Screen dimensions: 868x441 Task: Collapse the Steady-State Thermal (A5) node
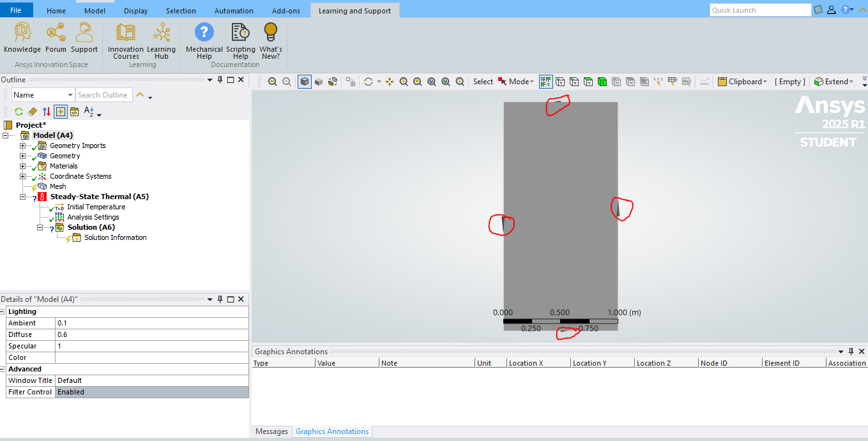[x=23, y=197]
